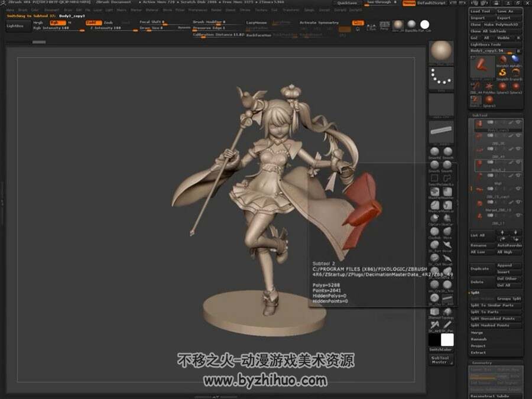Screen dimensions: 532x399
Task: Hide the ZBB_49 subtool with its eye icon
Action: (x=518, y=148)
